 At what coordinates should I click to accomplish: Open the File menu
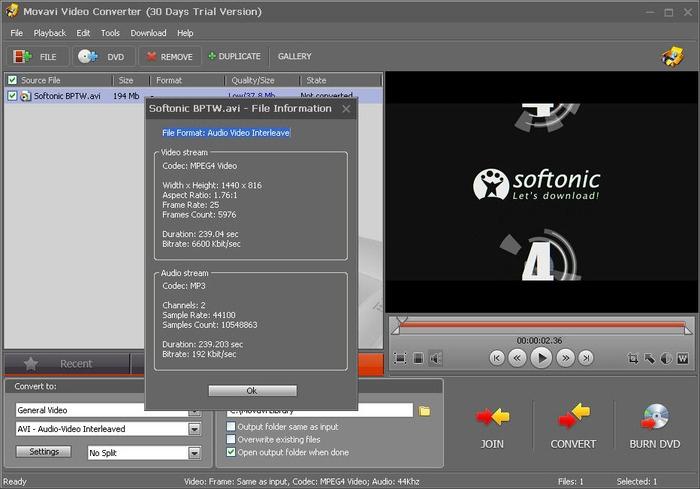17,33
